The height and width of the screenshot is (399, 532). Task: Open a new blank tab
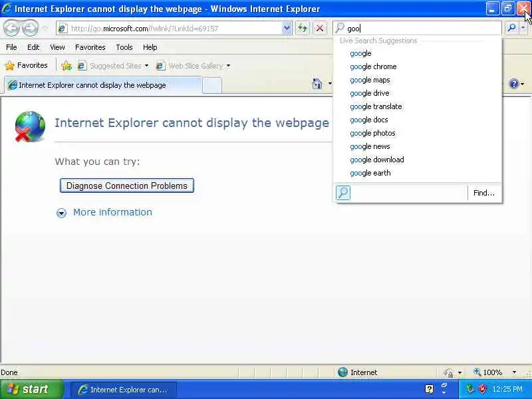(x=212, y=85)
